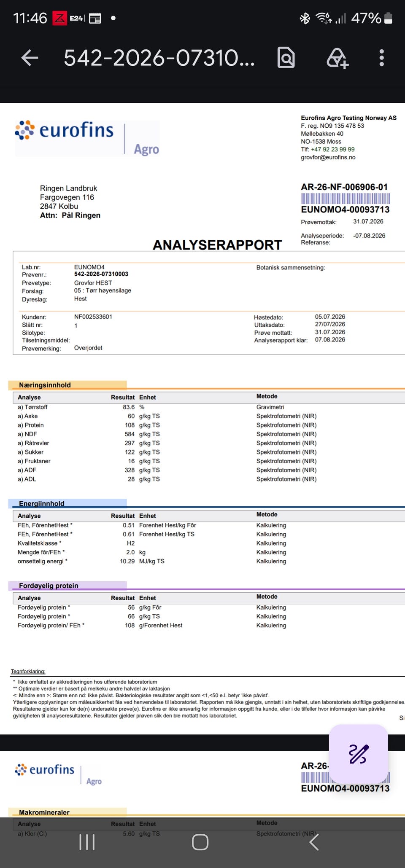Tap the E24 notification icon

(77, 18)
